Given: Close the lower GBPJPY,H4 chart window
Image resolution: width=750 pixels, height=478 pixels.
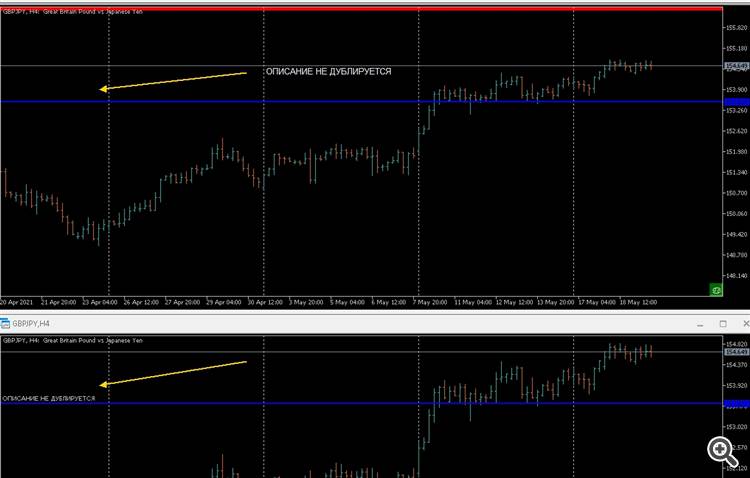Looking at the screenshot, I should coord(746,324).
